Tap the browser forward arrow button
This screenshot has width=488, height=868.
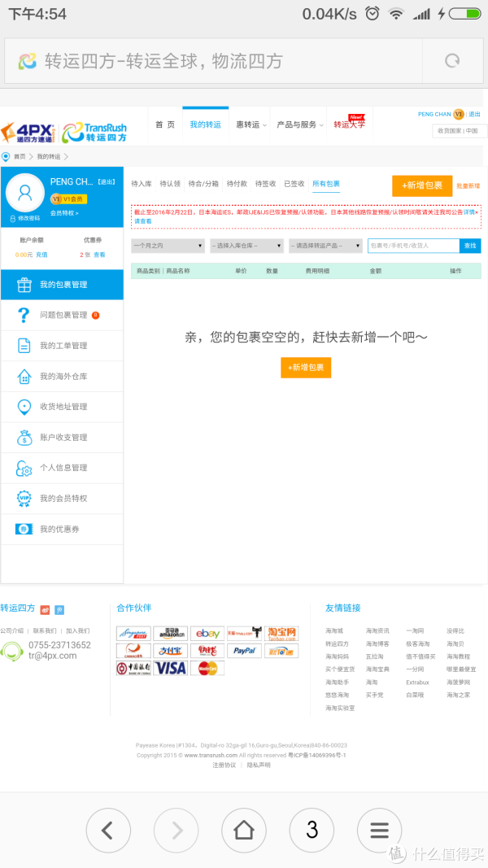pos(176,831)
